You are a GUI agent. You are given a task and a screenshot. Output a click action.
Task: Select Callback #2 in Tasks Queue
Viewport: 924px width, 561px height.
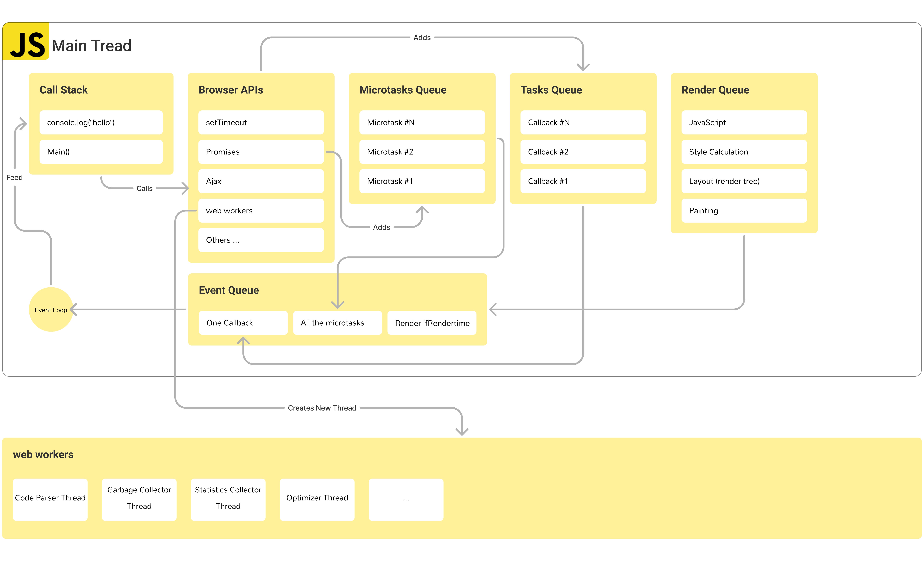(583, 152)
